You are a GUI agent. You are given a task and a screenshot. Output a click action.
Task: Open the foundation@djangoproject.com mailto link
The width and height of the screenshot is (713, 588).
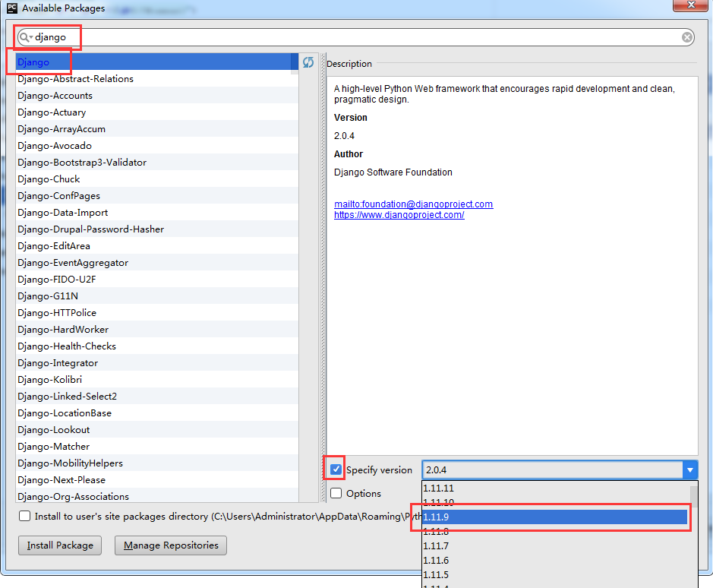(x=413, y=204)
